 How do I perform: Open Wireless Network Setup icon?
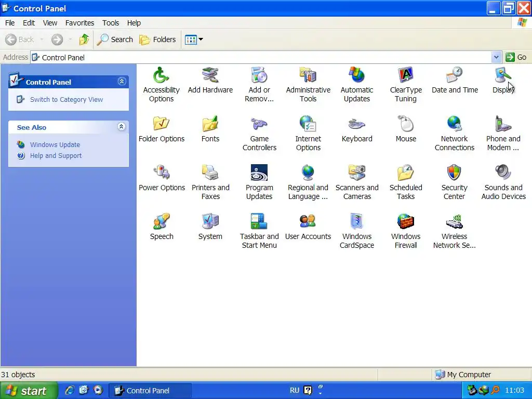tap(455, 221)
